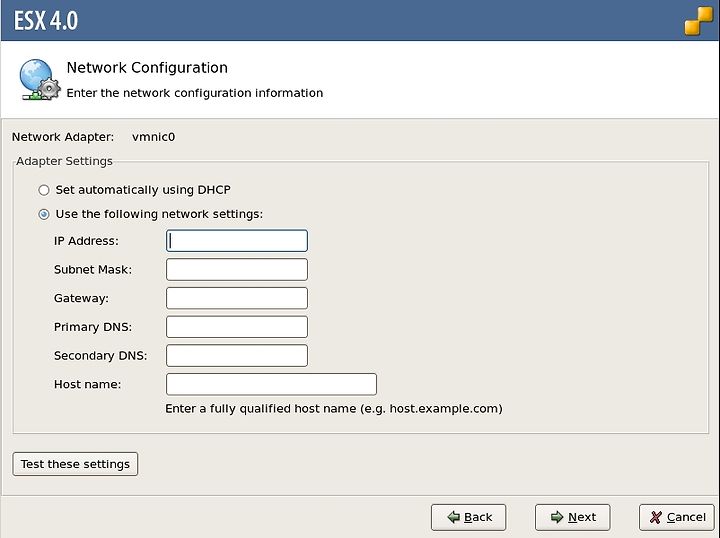720x538 pixels.
Task: Click the Test these settings button
Action: point(75,464)
